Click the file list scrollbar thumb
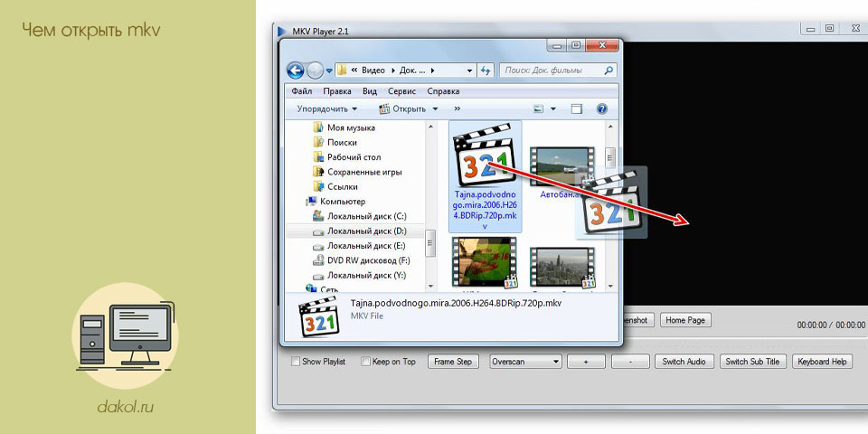Image resolution: width=868 pixels, height=434 pixels. [x=610, y=157]
